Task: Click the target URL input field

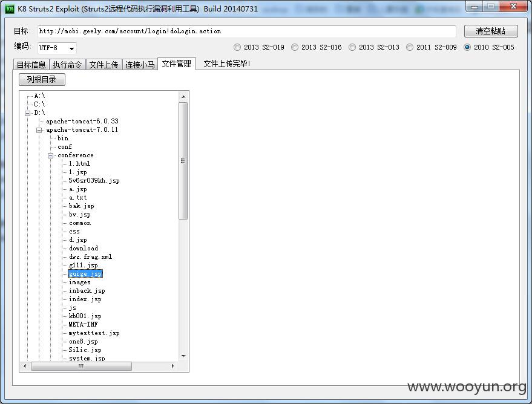Action: [247, 31]
